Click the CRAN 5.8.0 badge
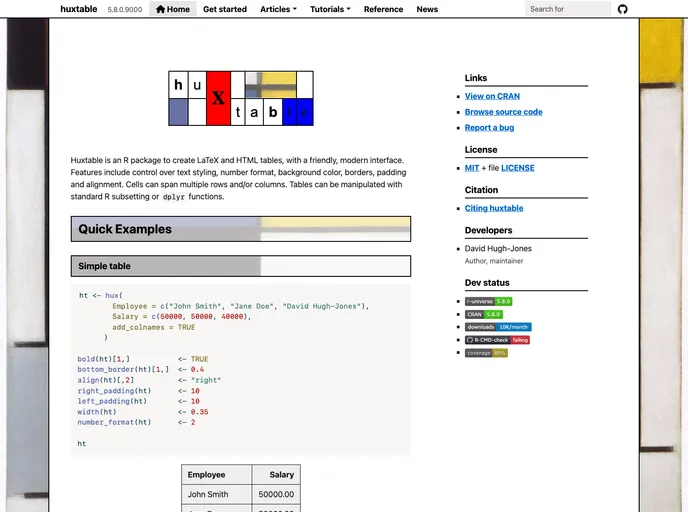 point(484,314)
